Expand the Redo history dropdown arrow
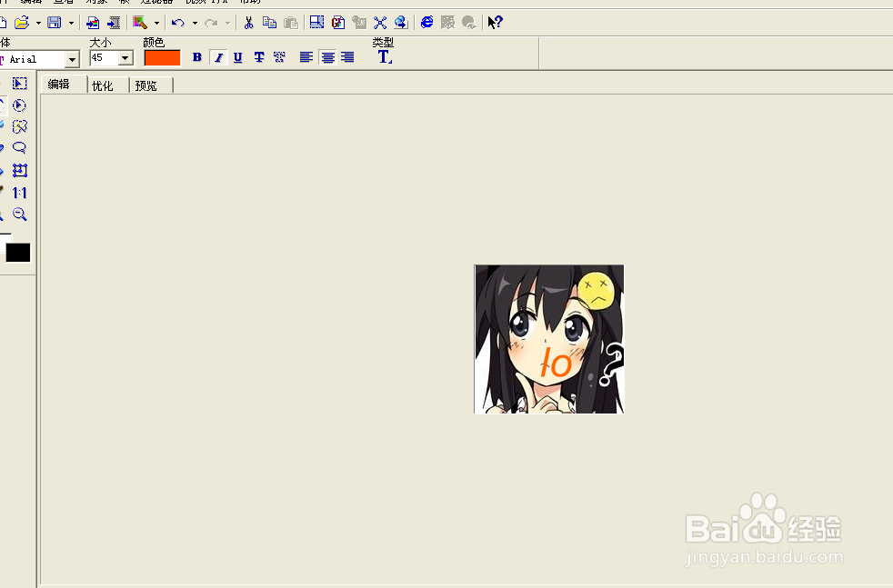 tap(227, 24)
